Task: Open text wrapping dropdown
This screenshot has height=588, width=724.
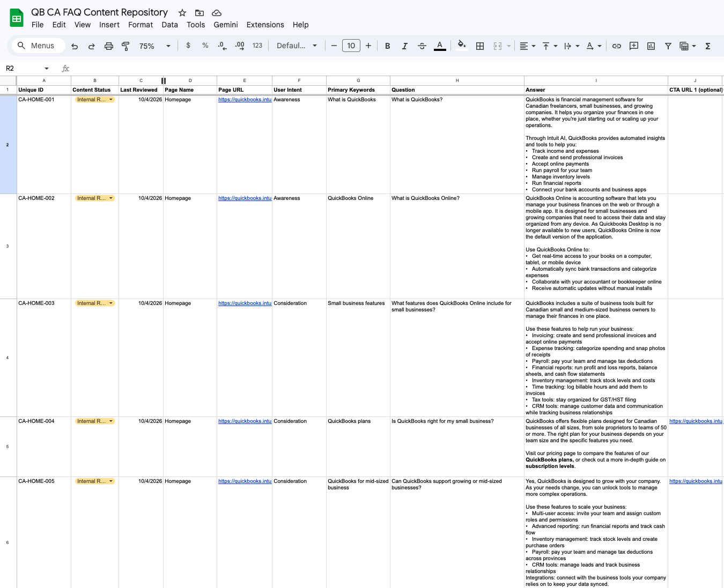Action: (572, 46)
